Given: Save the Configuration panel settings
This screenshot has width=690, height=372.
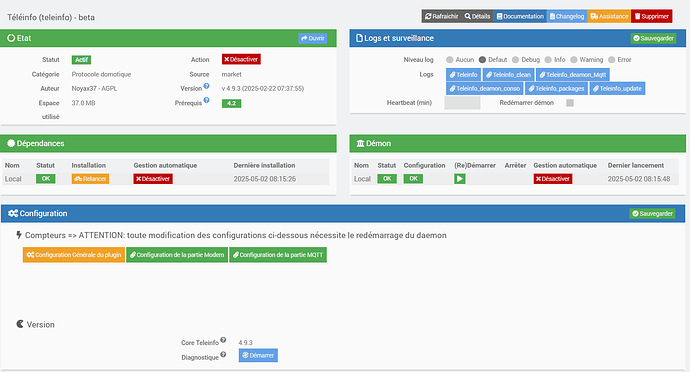Looking at the screenshot, I should 652,214.
